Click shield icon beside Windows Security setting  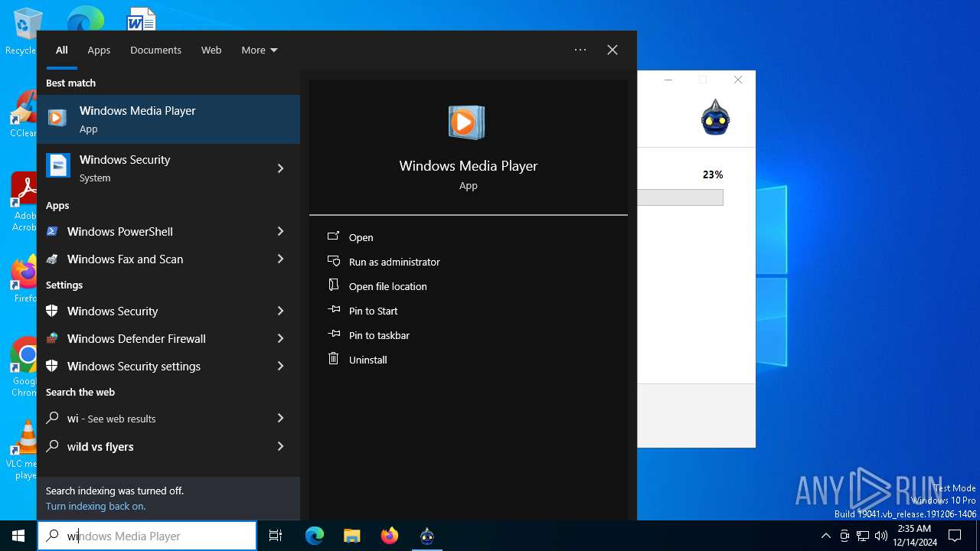tap(52, 311)
